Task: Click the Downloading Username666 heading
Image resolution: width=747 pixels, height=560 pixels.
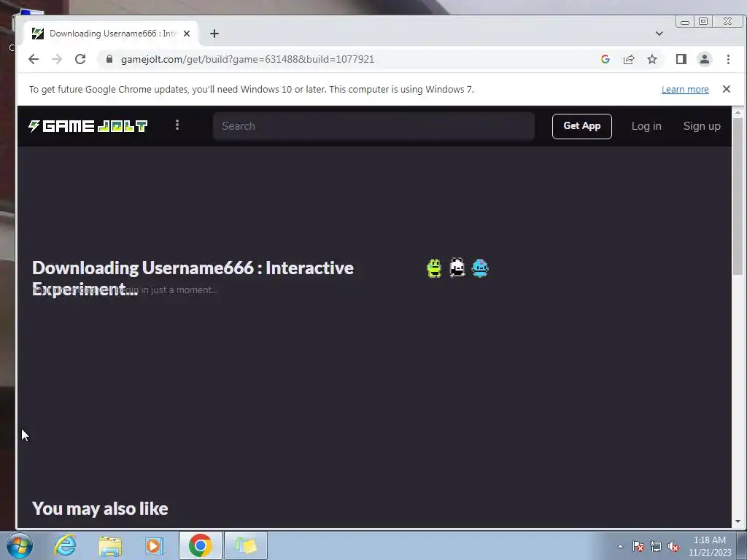Action: click(x=193, y=278)
